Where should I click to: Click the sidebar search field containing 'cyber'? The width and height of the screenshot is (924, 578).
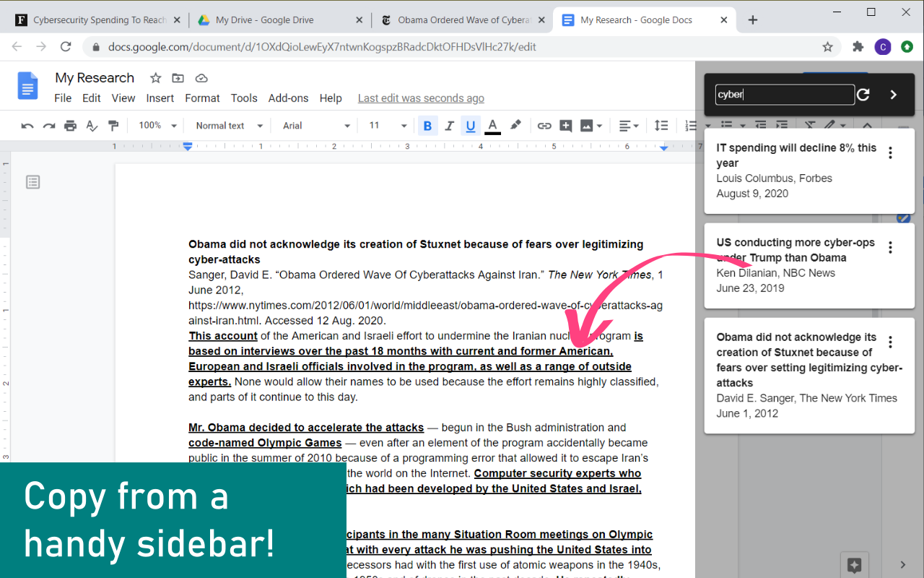tap(785, 95)
